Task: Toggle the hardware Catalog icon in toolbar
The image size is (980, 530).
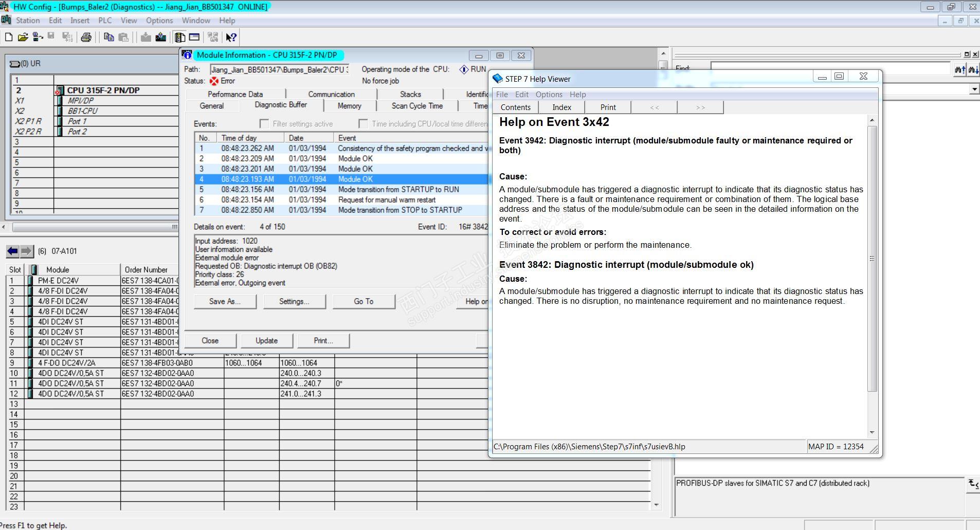Action: (180, 37)
